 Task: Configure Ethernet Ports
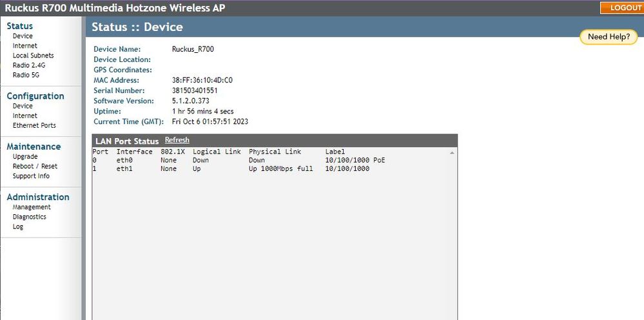coord(34,125)
